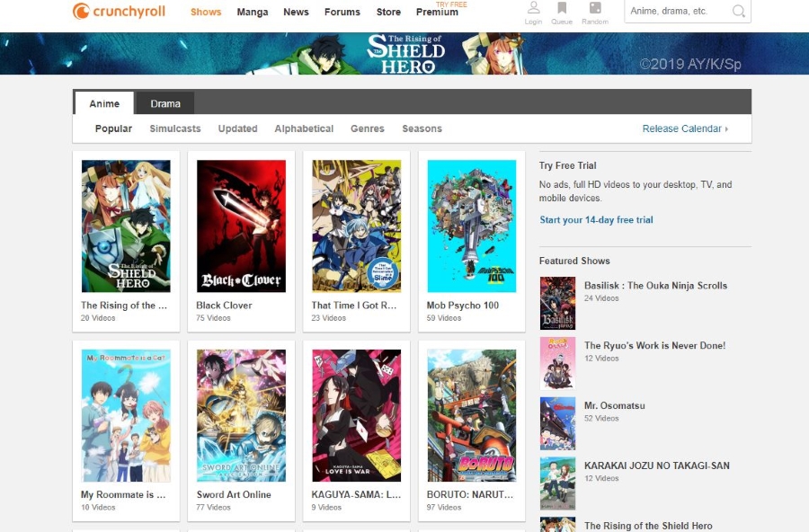The image size is (809, 532).
Task: Open the BORUTO poster
Action: (472, 415)
